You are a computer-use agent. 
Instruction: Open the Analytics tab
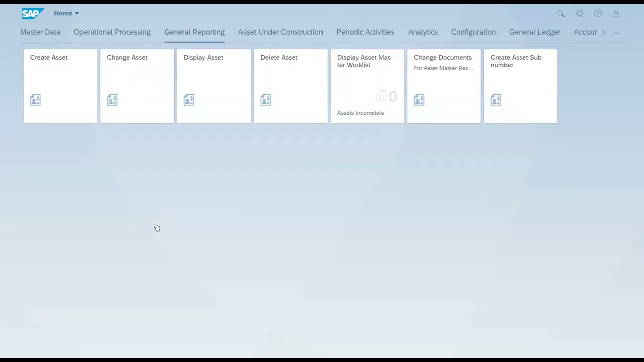pos(423,32)
